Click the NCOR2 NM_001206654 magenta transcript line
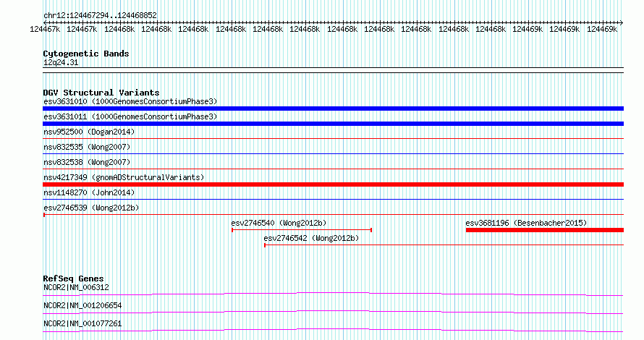Screen dimensions: 644x340 click(x=333, y=312)
